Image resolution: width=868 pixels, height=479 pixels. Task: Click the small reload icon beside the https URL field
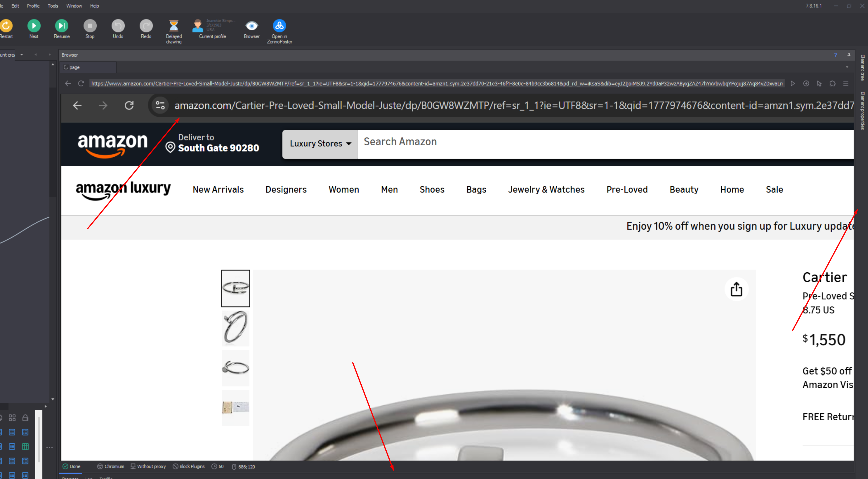81,84
